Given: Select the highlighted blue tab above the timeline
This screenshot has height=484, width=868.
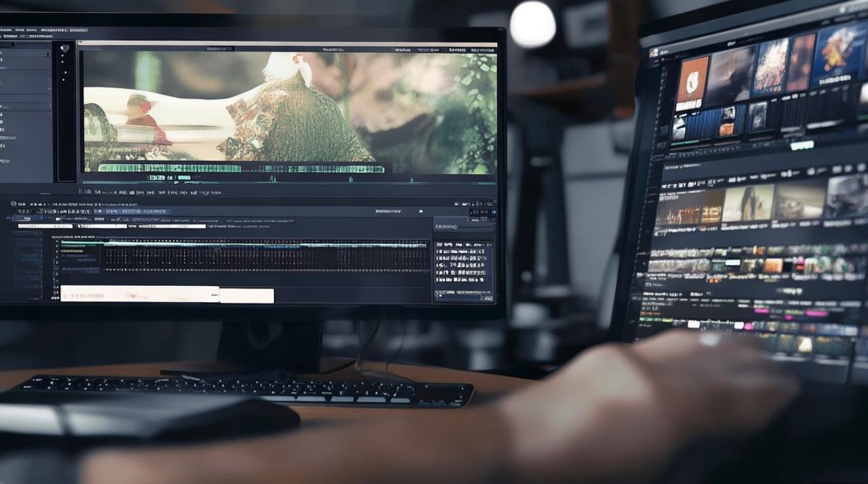Looking at the screenshot, I should coord(29,218).
